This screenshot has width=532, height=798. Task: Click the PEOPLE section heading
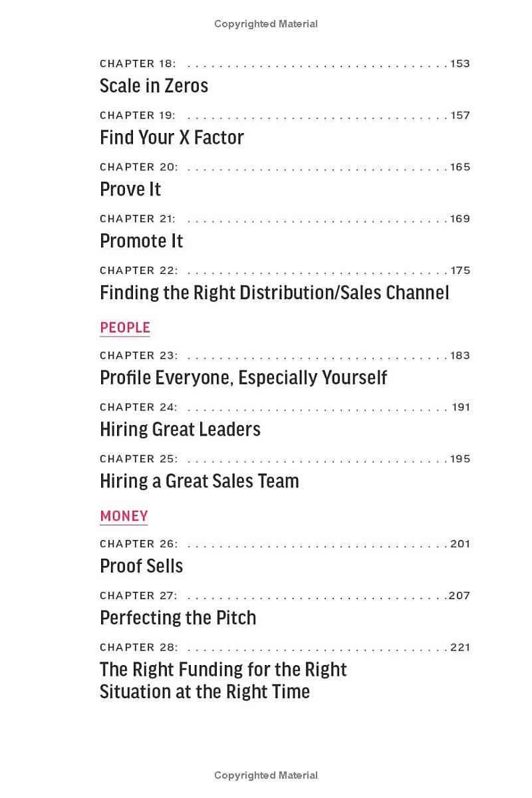click(125, 328)
